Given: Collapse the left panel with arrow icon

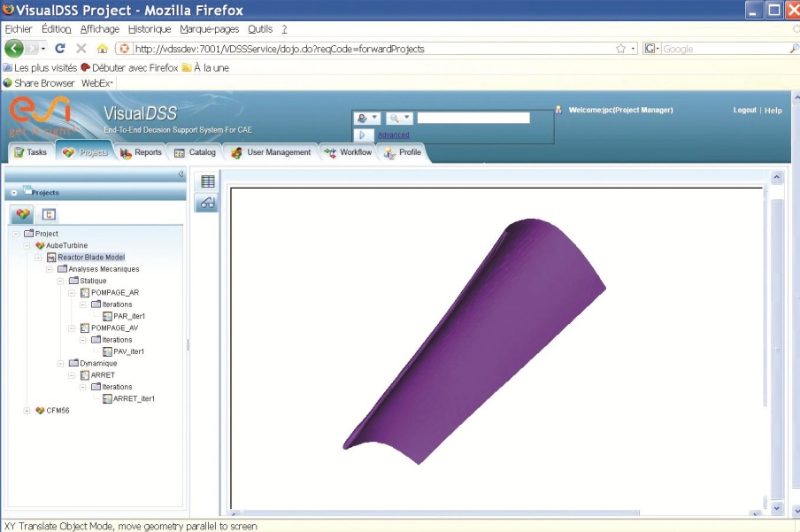Looking at the screenshot, I should pyautogui.click(x=181, y=174).
